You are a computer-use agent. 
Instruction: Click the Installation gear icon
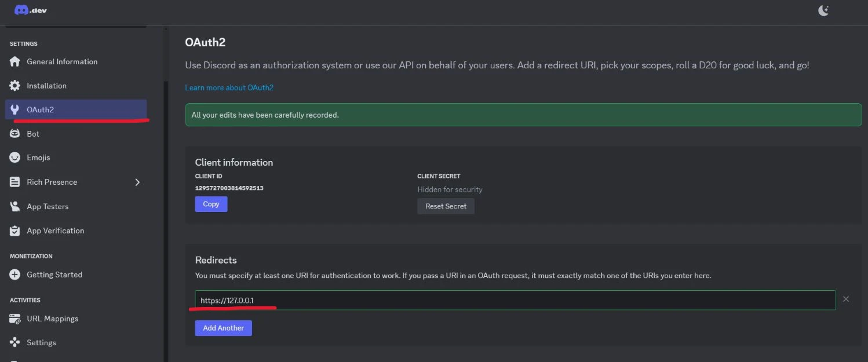coord(15,86)
